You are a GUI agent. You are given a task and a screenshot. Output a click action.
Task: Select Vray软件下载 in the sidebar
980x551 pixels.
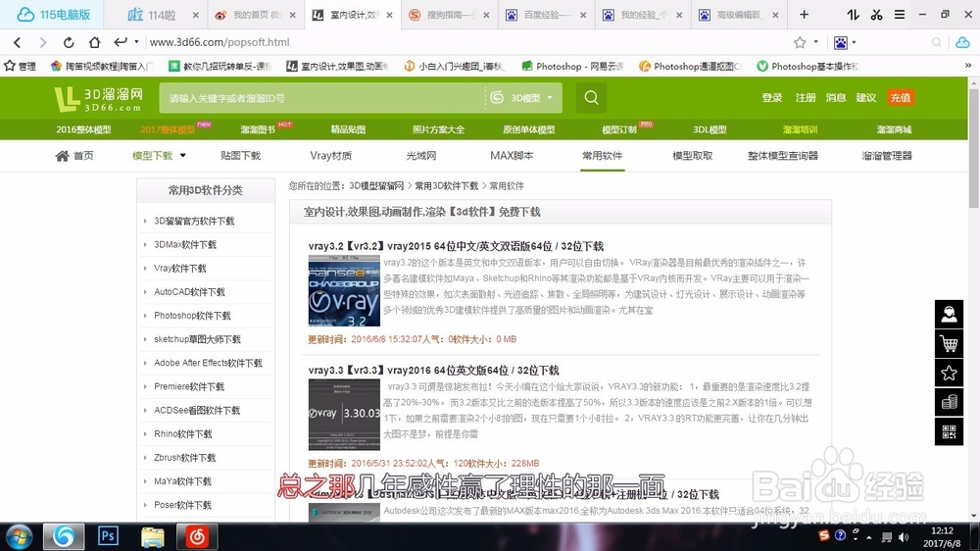180,269
